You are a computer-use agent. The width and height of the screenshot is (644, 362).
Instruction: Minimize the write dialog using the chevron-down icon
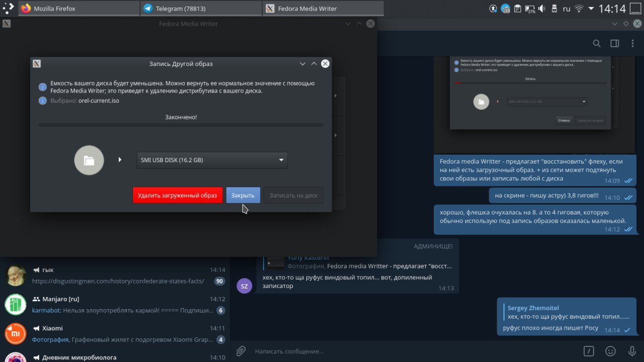point(302,63)
